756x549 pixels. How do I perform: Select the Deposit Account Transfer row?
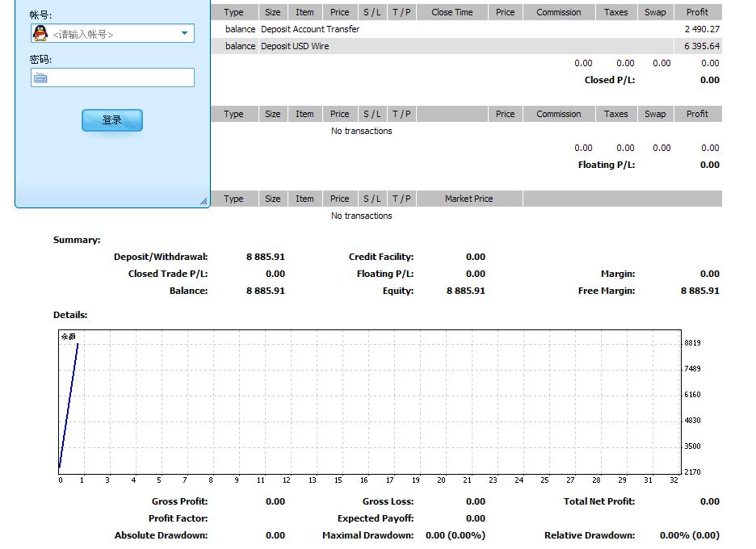(310, 29)
